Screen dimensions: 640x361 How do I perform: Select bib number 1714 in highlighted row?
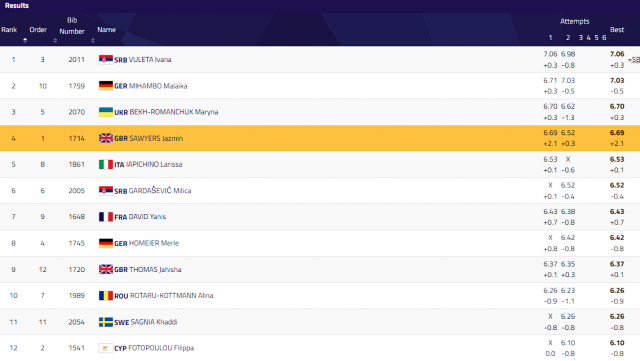76,138
